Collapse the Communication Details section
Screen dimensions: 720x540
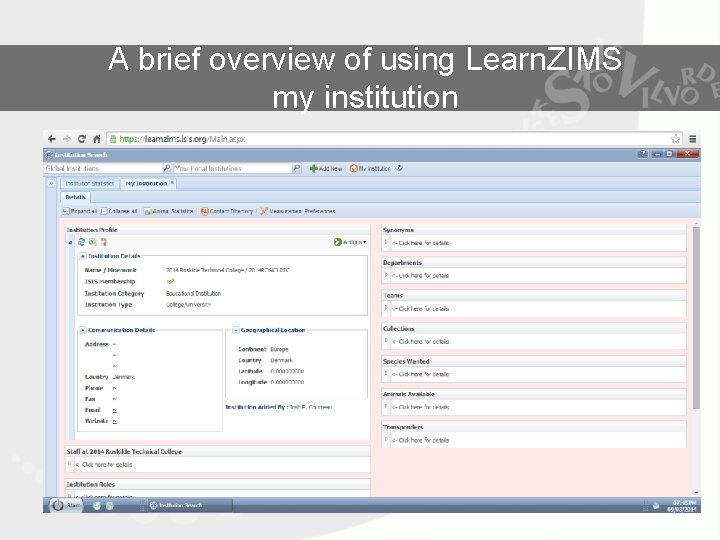83,330
